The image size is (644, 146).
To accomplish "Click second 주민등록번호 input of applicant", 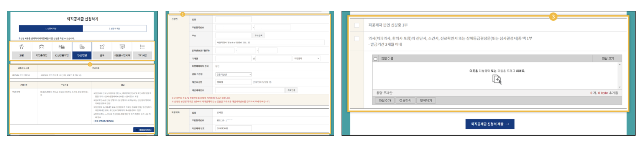I will 272,27.
